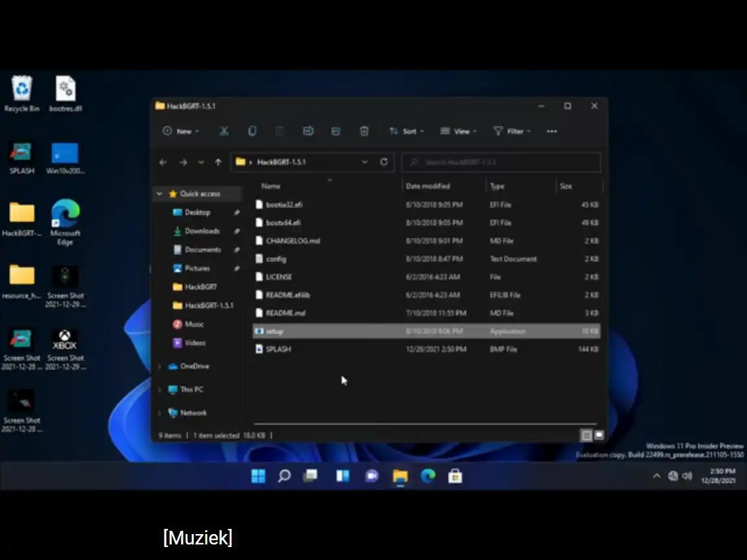Open Task View in taskbar
Viewport: 747px width, 560px height.
(311, 476)
